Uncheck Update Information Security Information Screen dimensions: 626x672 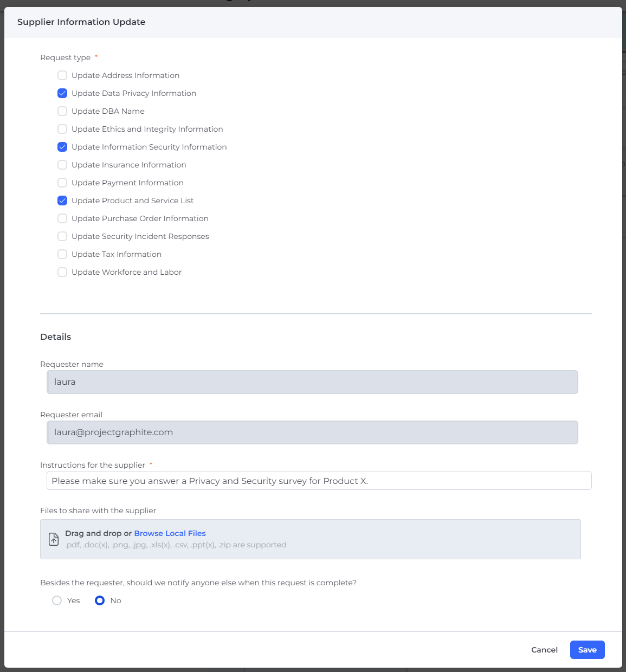tap(62, 147)
